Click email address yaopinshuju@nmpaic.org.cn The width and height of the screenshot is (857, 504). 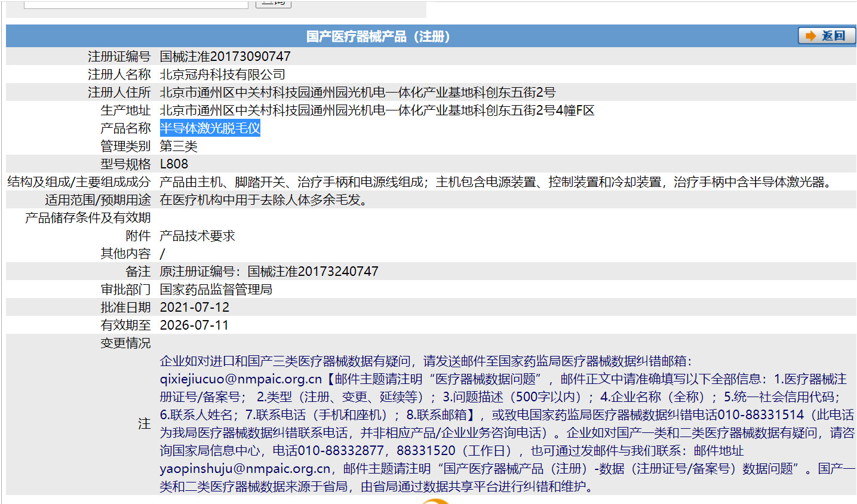click(x=245, y=468)
